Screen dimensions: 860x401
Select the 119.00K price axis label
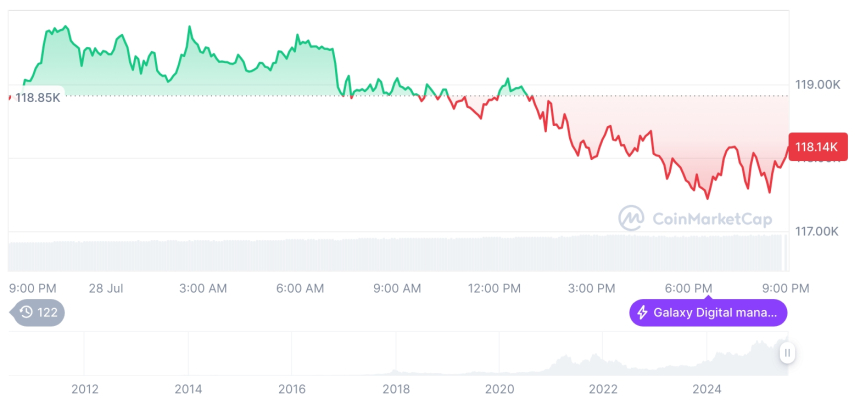(x=816, y=85)
